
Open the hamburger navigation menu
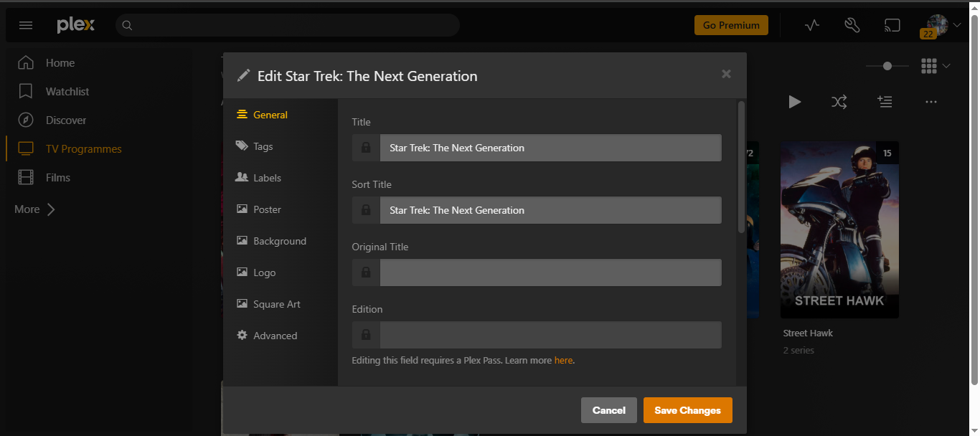point(26,25)
